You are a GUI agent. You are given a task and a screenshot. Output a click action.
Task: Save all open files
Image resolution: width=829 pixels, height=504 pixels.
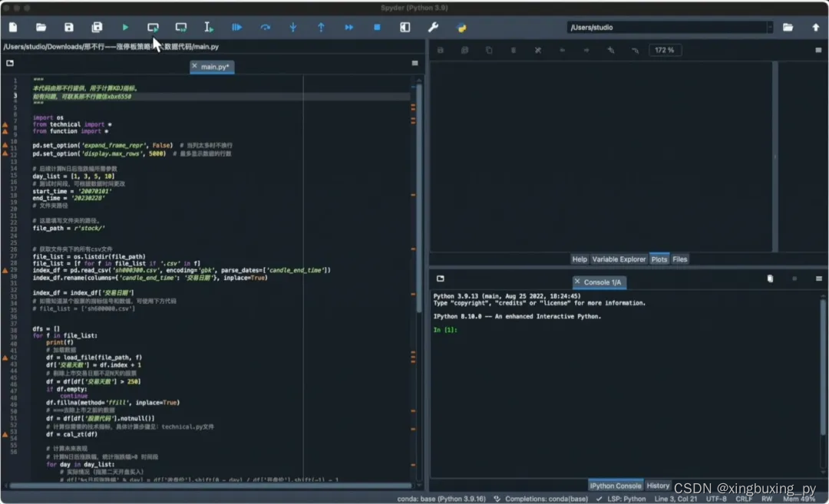97,28
